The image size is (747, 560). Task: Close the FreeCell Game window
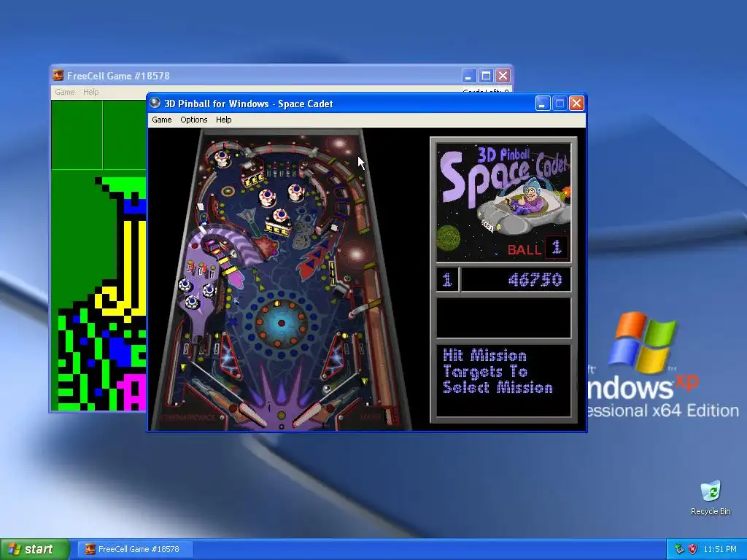503,76
